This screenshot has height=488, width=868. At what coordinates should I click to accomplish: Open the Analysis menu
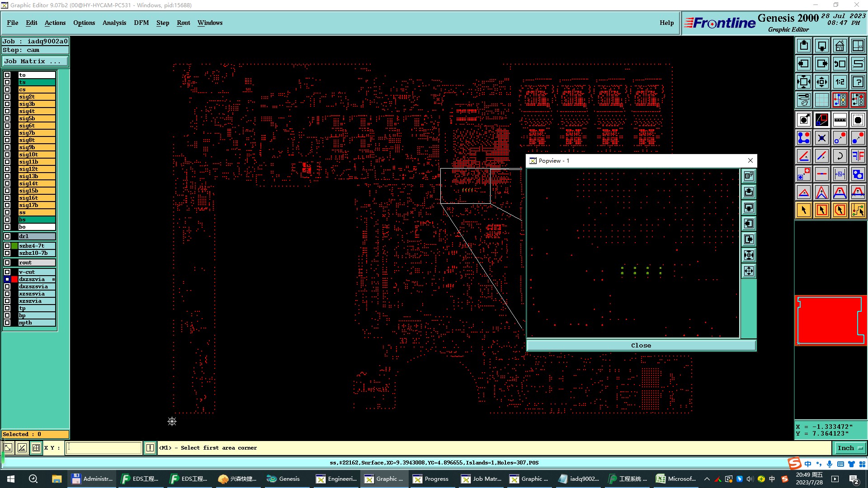(114, 23)
